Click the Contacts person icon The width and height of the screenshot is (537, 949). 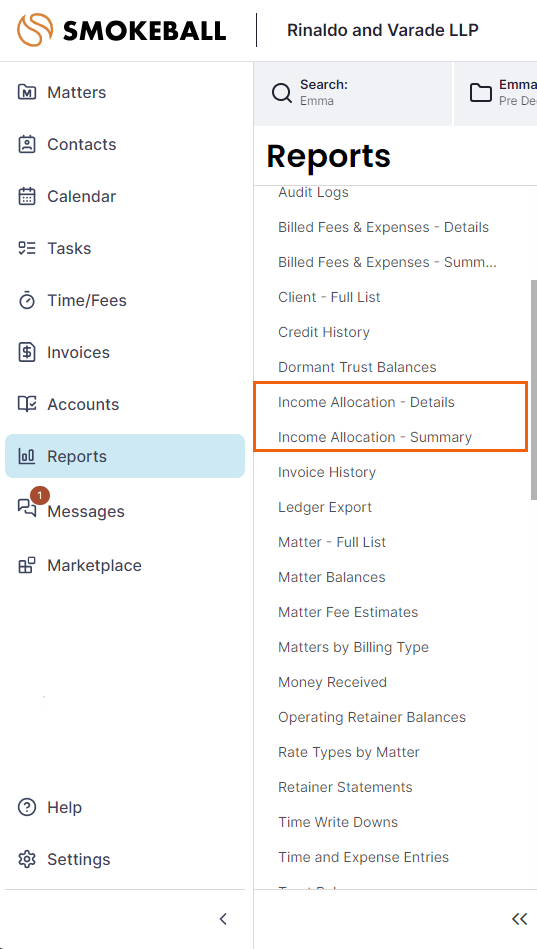point(27,145)
